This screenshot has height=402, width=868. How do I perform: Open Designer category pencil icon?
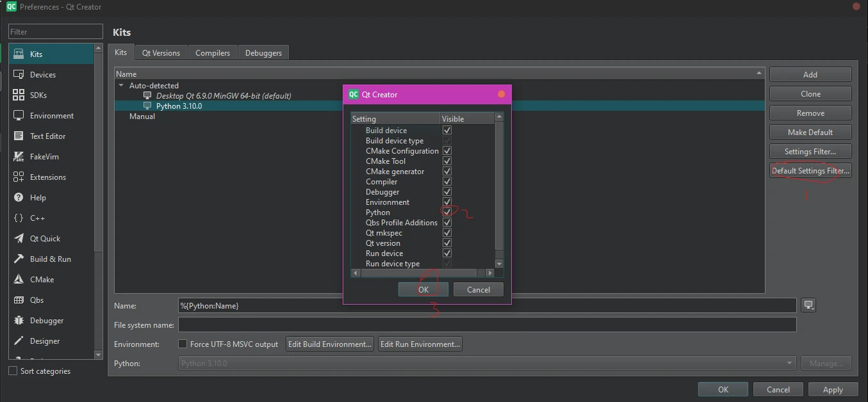pos(19,341)
